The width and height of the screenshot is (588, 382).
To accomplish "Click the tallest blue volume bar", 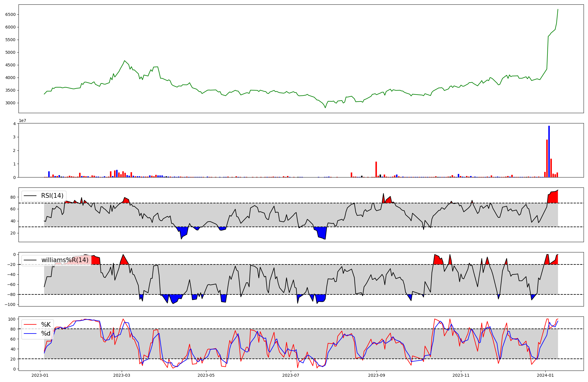I will click(x=549, y=151).
